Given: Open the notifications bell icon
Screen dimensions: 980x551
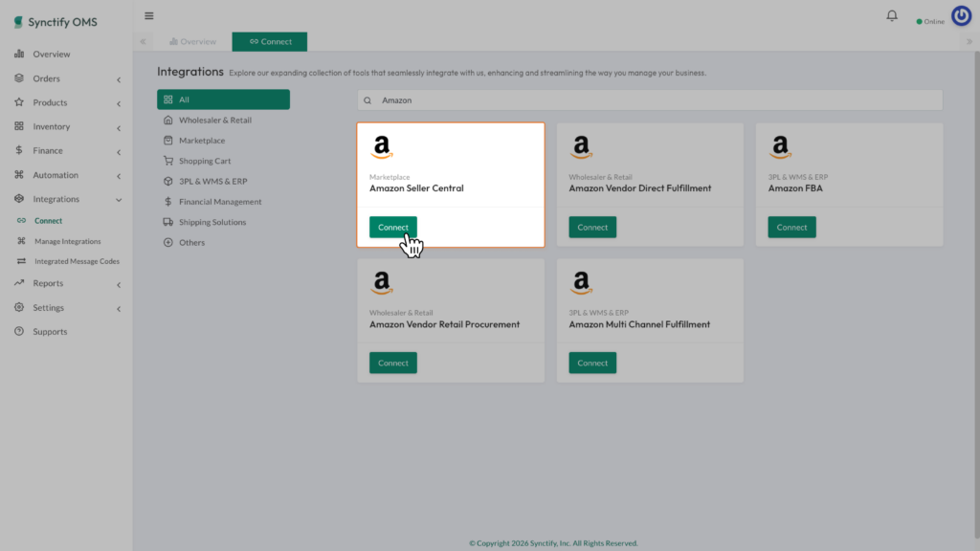Looking at the screenshot, I should point(892,15).
